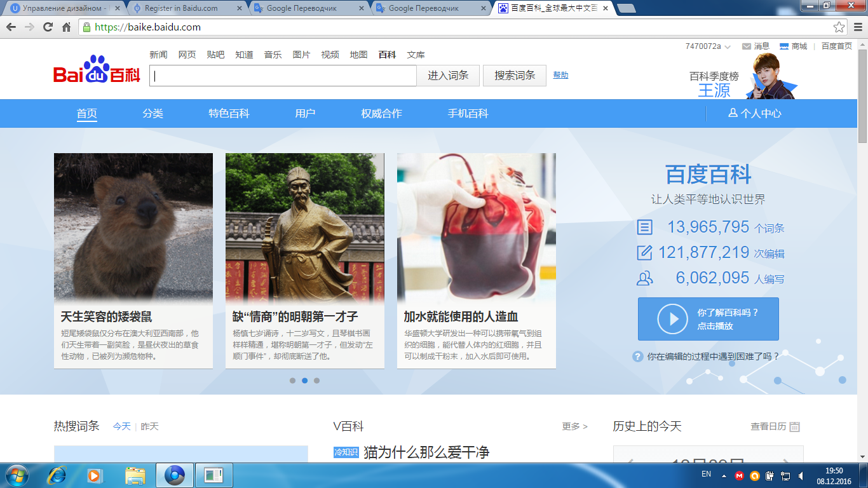Open the 权威合作 navigation menu

[x=382, y=113]
